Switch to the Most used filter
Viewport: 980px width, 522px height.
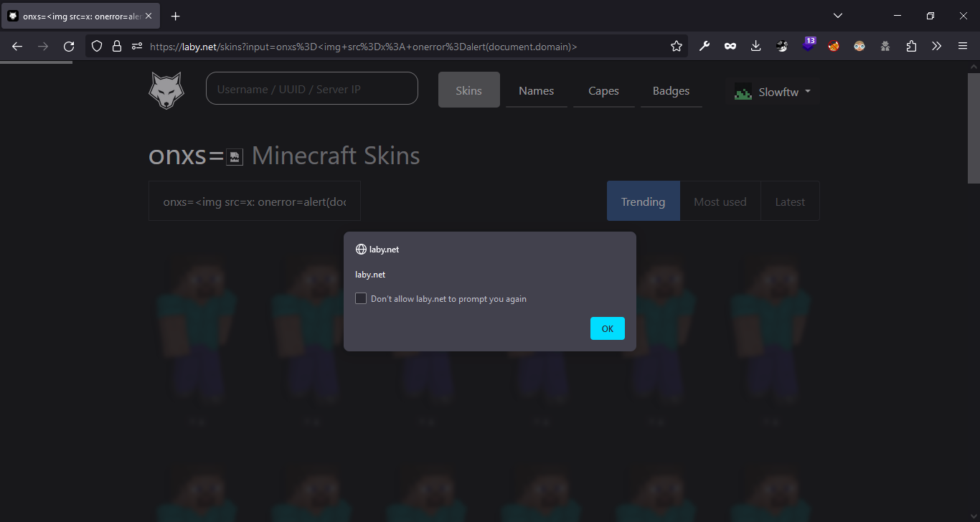tap(720, 201)
